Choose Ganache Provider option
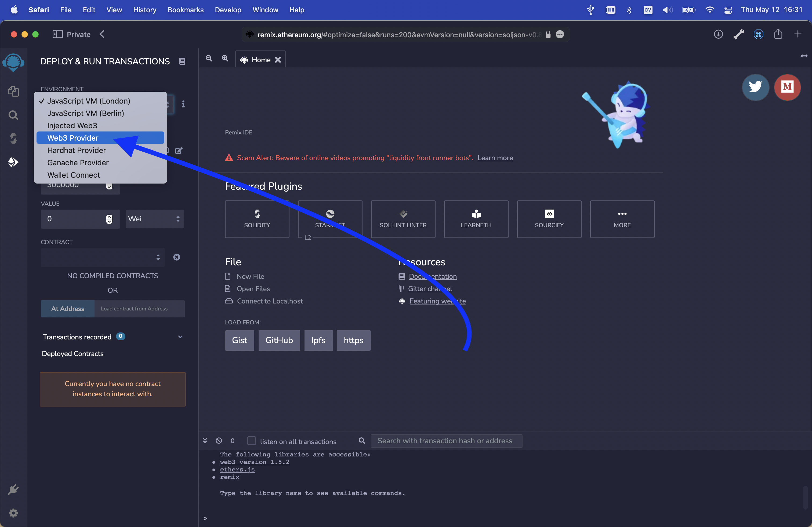Screen dimensions: 812x527 [x=78, y=163]
